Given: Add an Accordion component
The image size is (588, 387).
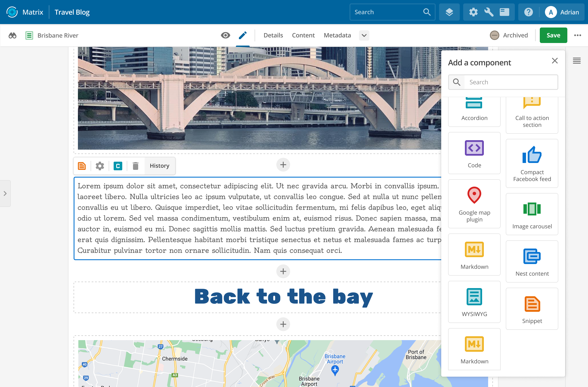Looking at the screenshot, I should 474,112.
